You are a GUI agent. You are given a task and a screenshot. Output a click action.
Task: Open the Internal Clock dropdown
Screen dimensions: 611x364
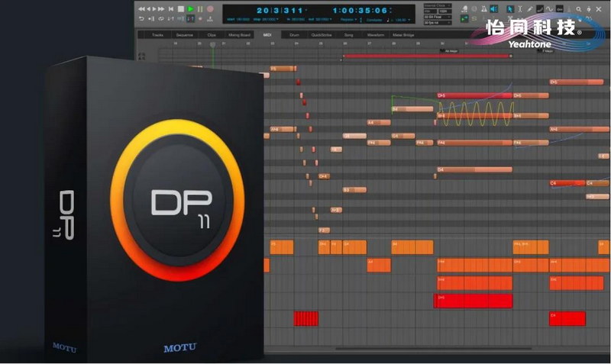(438, 5)
